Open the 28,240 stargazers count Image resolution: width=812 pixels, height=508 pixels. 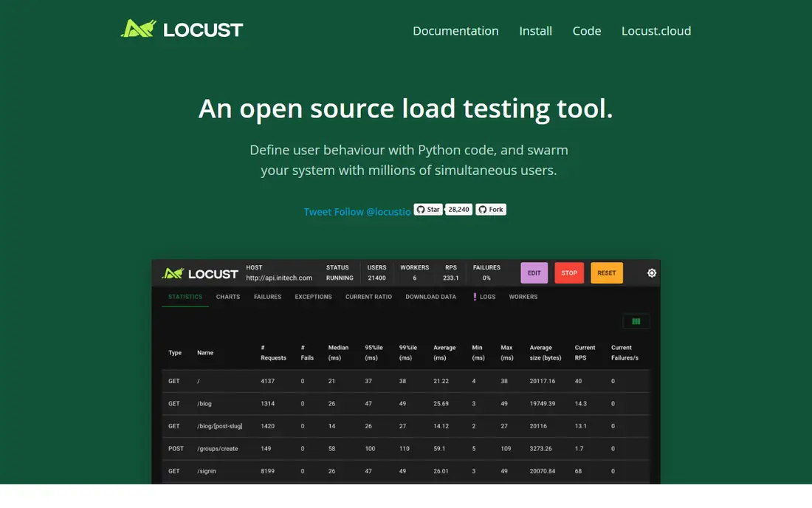(459, 210)
